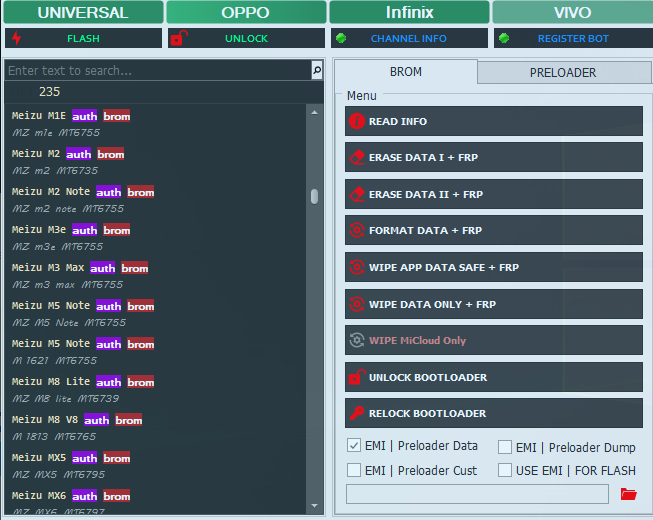Click brom tag on Meizu MX5
The image size is (653, 520).
click(117, 458)
